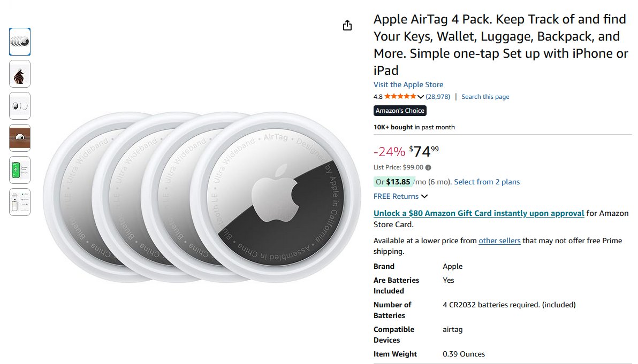This screenshot has height=364, width=638.
Task: Click Search this page link
Action: tap(485, 97)
